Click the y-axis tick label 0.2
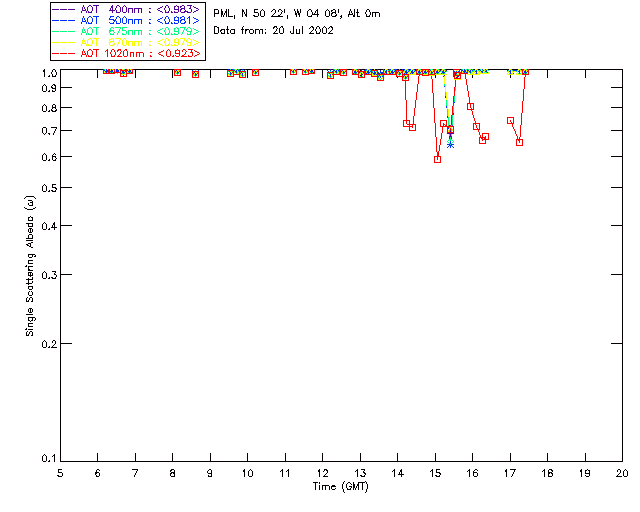 tap(49, 344)
